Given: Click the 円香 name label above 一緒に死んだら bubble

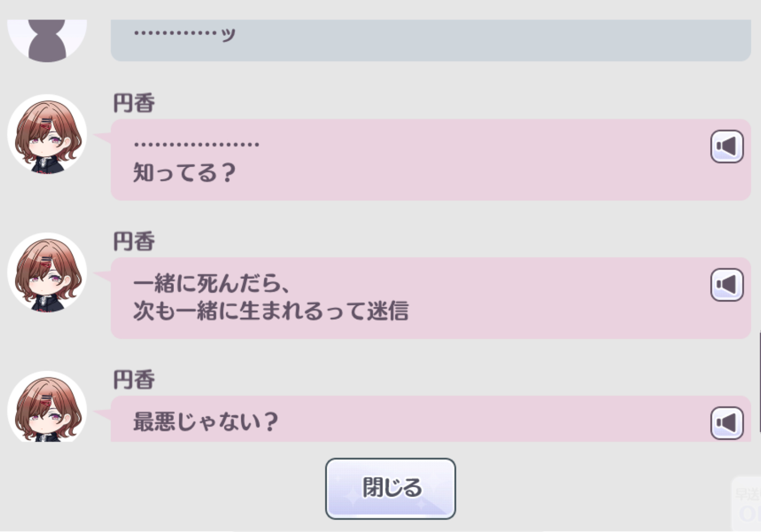Looking at the screenshot, I should click(134, 242).
